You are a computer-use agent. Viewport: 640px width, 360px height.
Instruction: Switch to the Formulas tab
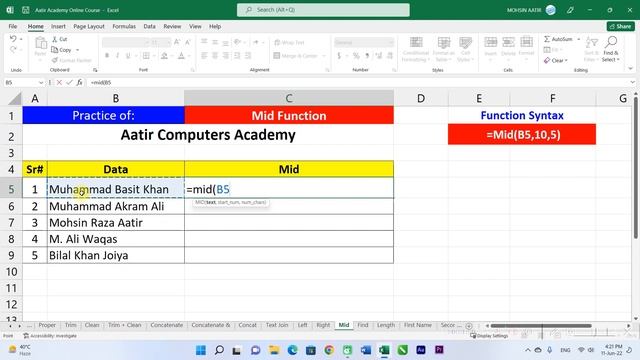pos(124,27)
